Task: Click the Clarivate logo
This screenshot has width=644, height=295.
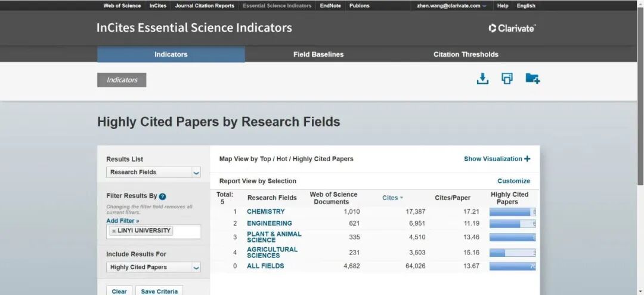Action: [512, 28]
